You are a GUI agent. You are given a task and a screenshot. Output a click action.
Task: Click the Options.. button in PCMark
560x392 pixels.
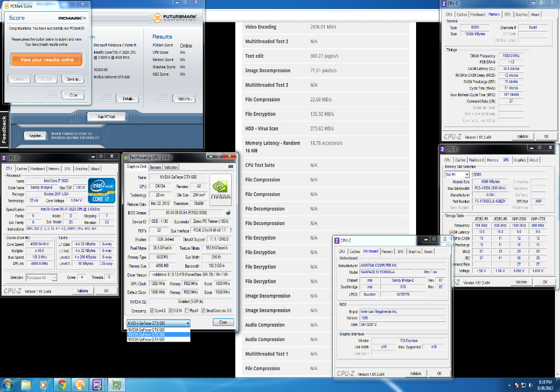[x=185, y=99]
